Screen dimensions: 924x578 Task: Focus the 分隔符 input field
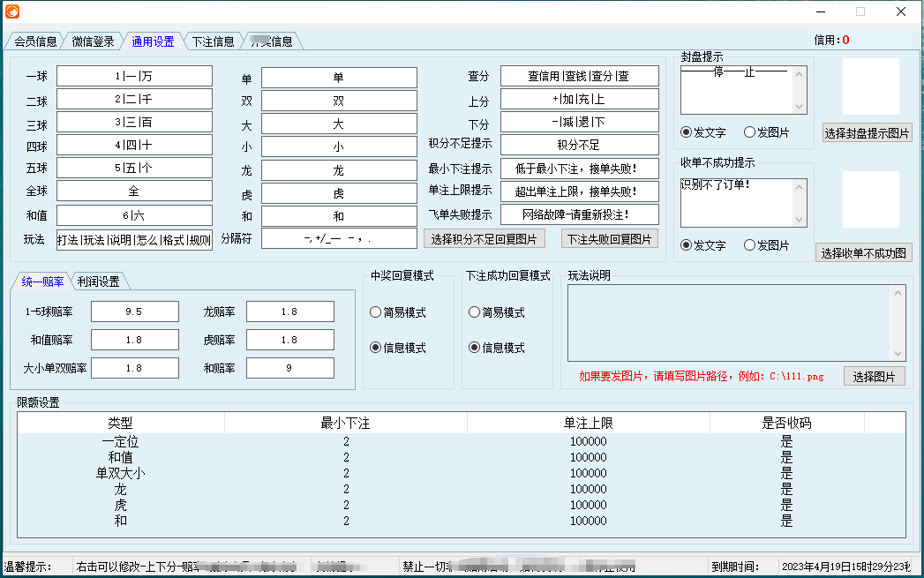click(339, 238)
